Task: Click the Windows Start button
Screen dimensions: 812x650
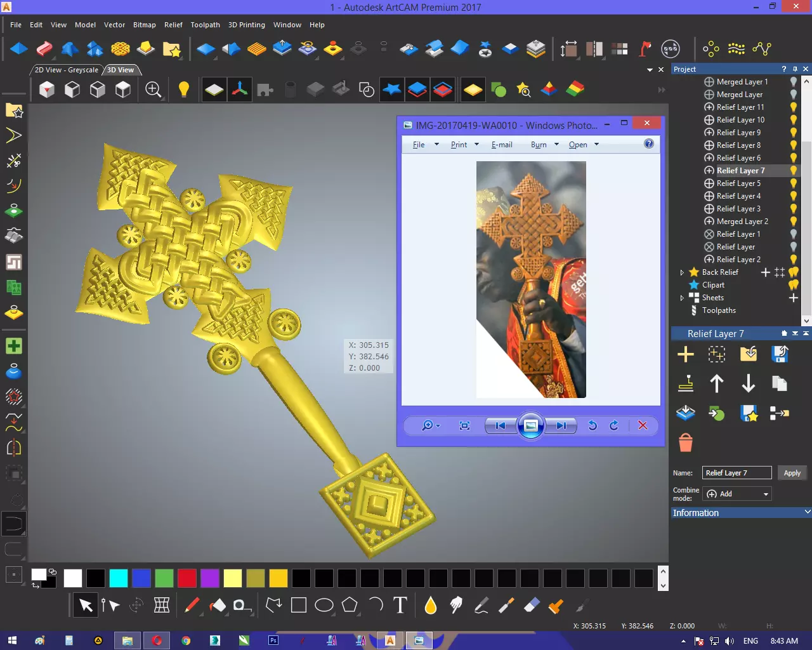Action: [x=11, y=640]
